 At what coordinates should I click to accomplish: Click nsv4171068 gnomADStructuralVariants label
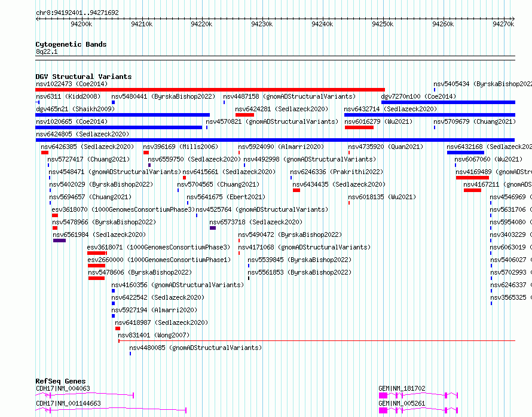click(x=304, y=247)
